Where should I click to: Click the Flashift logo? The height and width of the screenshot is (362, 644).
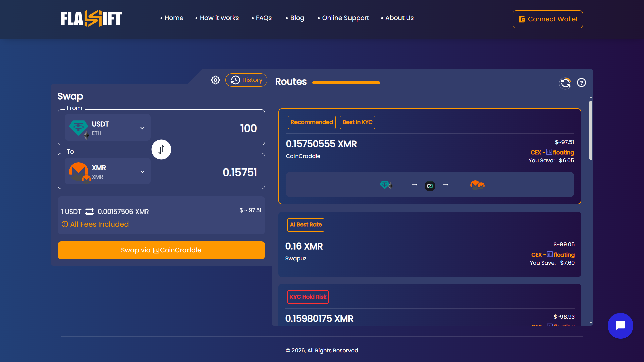click(91, 18)
